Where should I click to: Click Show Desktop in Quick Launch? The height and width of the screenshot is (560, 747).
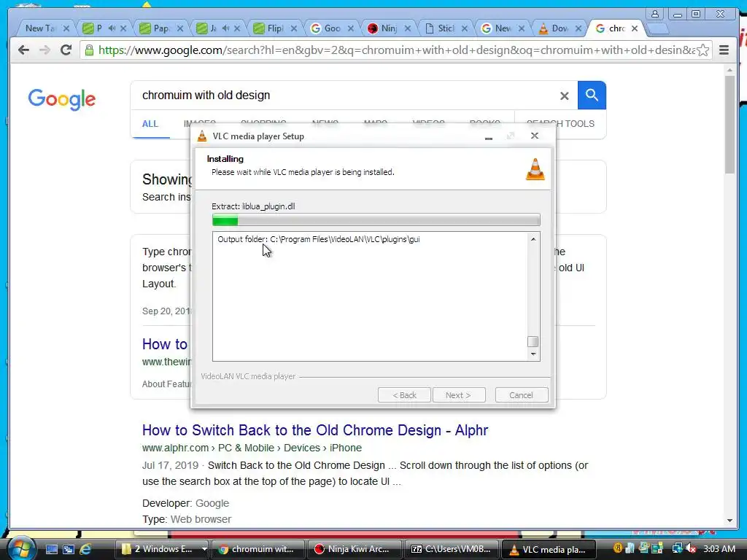(52, 549)
